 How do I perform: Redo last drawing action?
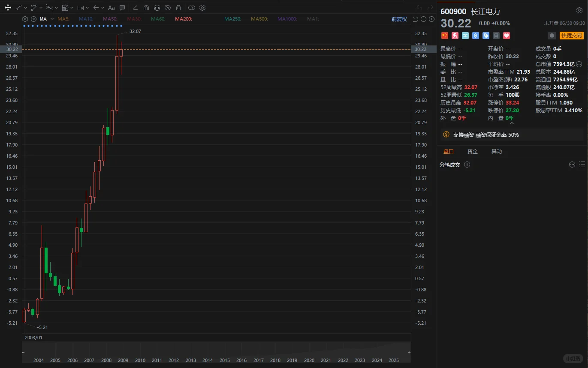tap(430, 8)
